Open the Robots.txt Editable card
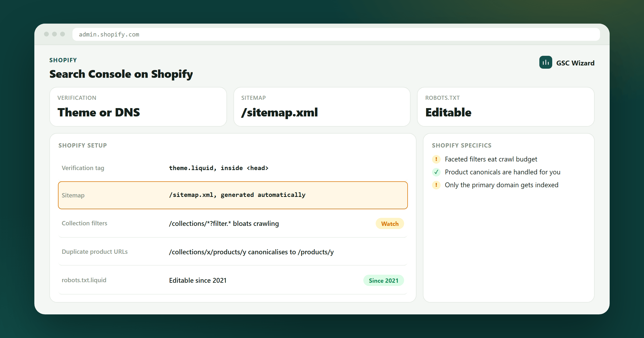 pos(506,107)
